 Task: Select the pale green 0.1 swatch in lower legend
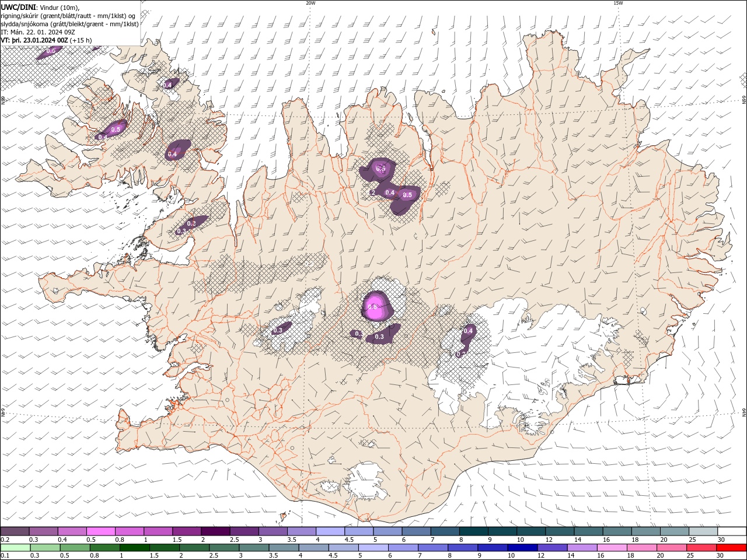pyautogui.click(x=15, y=548)
